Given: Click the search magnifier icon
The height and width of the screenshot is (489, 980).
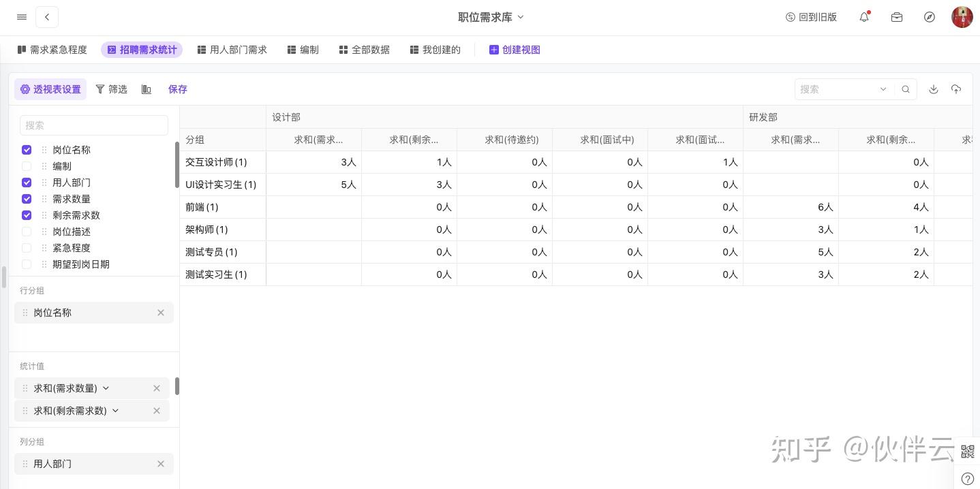Looking at the screenshot, I should click(x=906, y=89).
